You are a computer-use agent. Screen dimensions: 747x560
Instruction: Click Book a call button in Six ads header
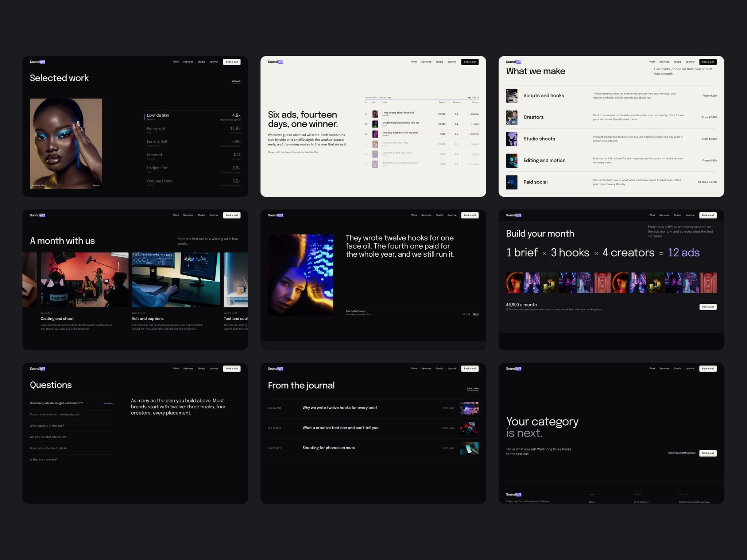470,62
